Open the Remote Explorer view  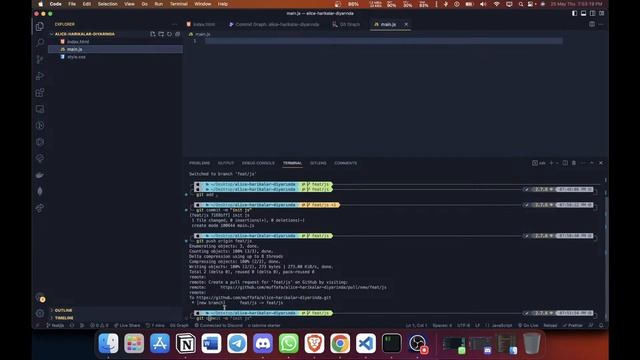40,109
